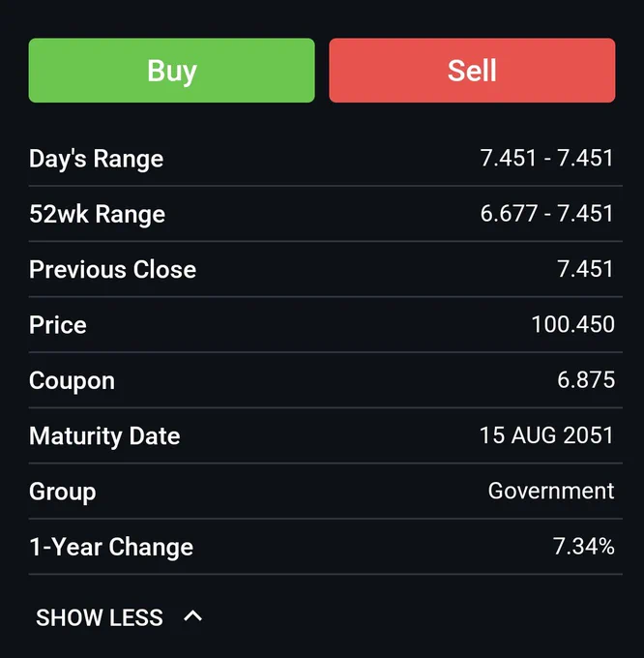This screenshot has height=658, width=644.
Task: Click the SHOW LESS label
Action: 100,617
